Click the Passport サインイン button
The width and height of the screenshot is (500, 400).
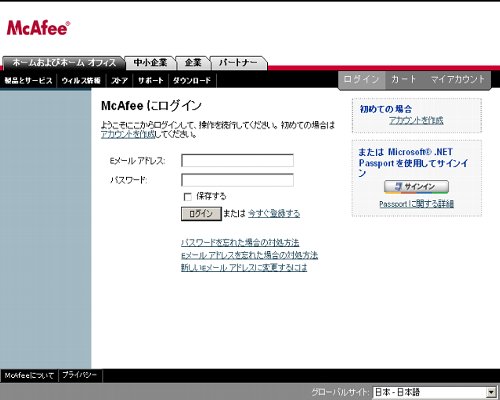(x=416, y=187)
